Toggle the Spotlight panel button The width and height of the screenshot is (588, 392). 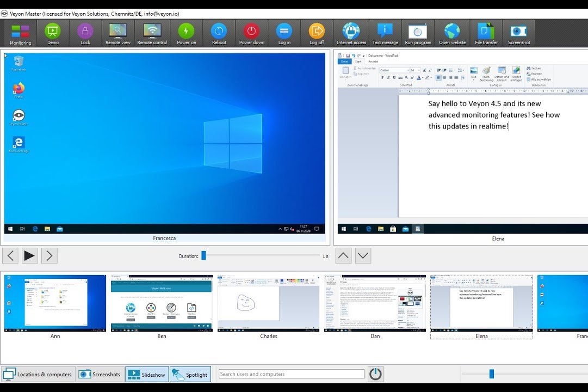(190, 374)
